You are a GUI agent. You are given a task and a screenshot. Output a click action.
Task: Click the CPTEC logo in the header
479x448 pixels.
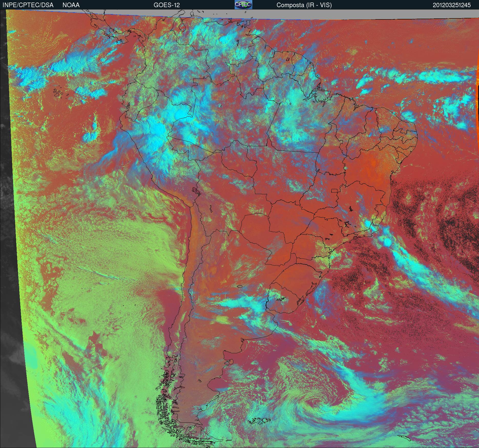tap(243, 5)
